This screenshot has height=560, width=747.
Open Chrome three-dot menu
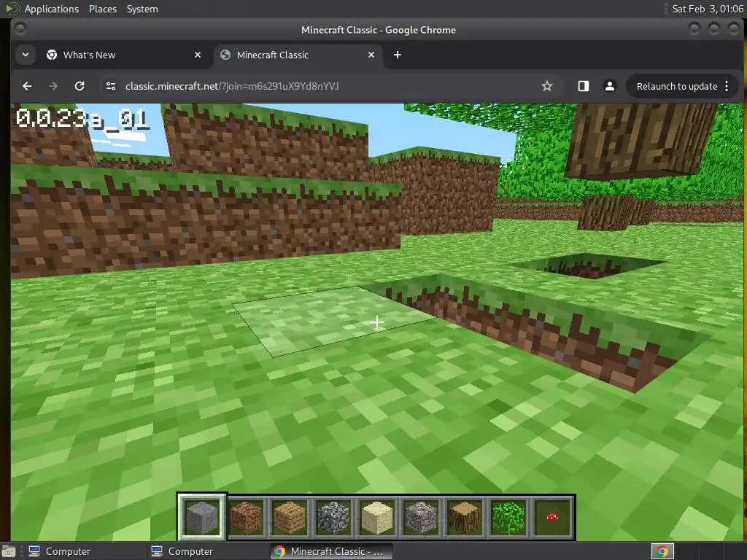[x=727, y=86]
